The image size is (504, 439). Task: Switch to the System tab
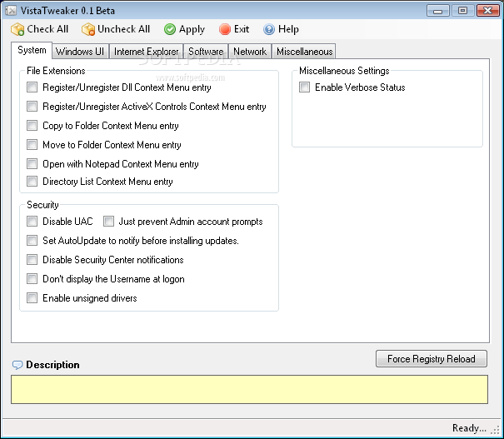tap(32, 50)
